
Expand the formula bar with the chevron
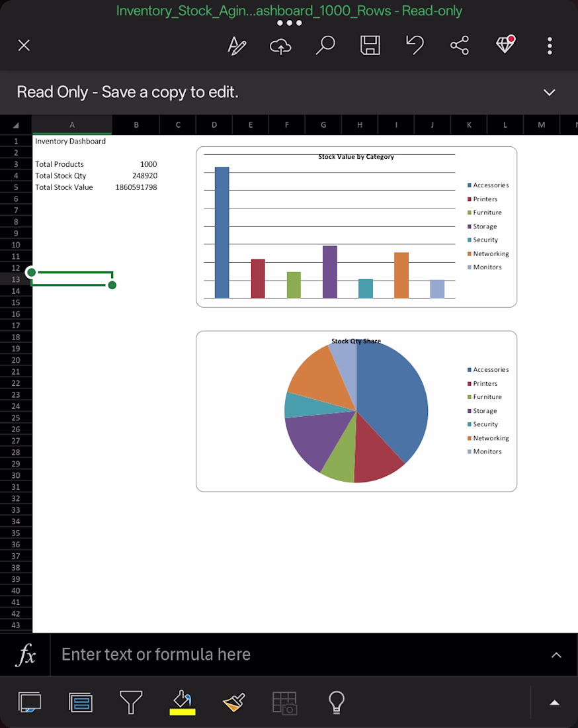point(556,655)
